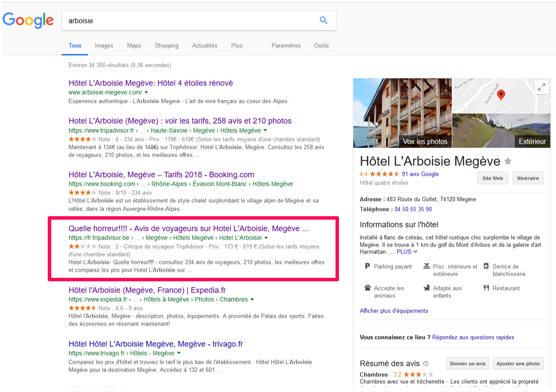
Task: Open the Expedia.fr Hôtel l'Arboisie result
Action: [x=147, y=290]
